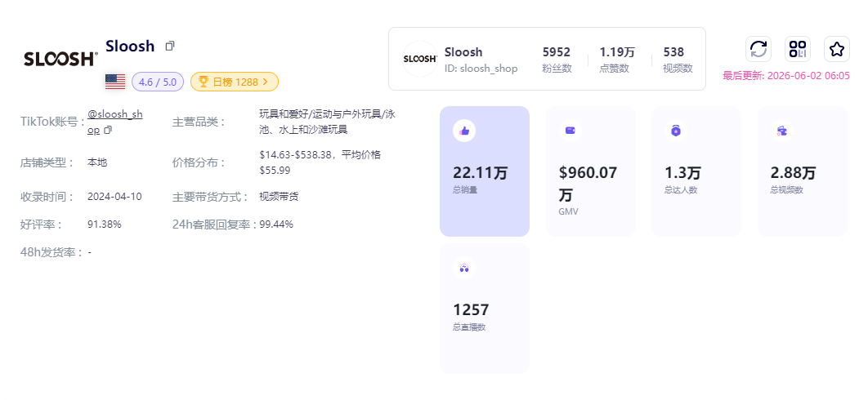The image size is (868, 400).
Task: Click thumbs-up icon in total sales card
Action: pos(464,131)
